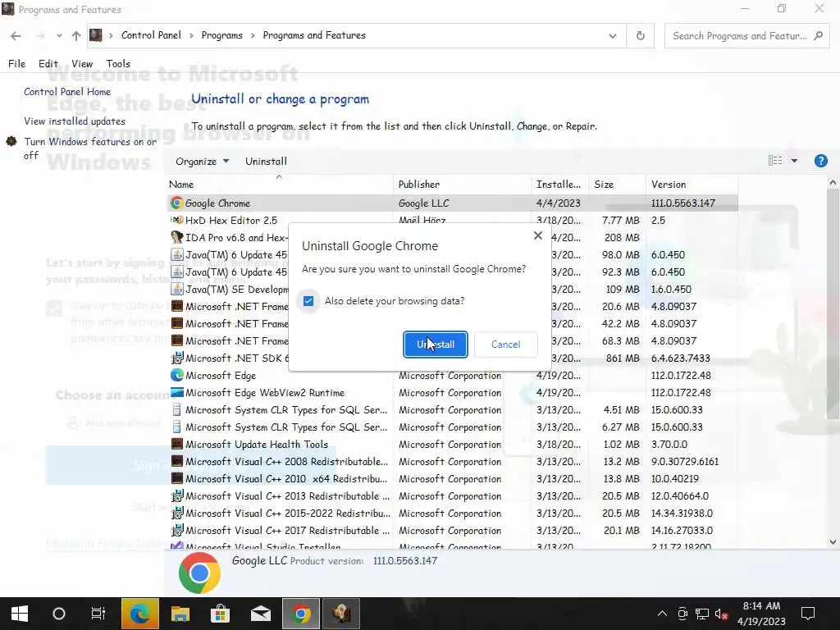840x630 pixels.
Task: Click version 112.0.1722.48 in the Microsoft Edge row
Action: coord(681,375)
